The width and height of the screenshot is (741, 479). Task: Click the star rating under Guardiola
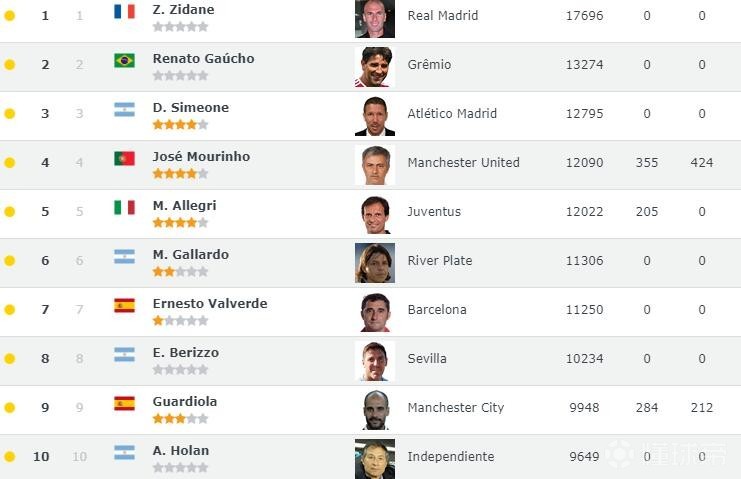point(180,419)
